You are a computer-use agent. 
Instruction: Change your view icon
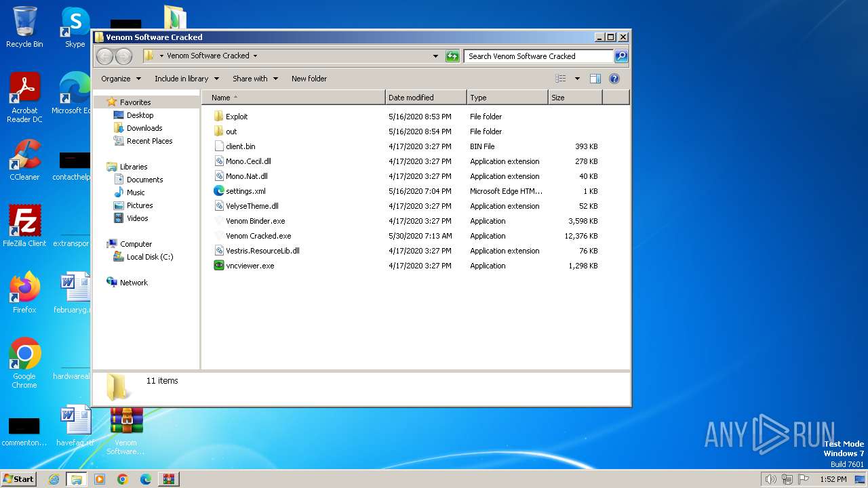560,79
